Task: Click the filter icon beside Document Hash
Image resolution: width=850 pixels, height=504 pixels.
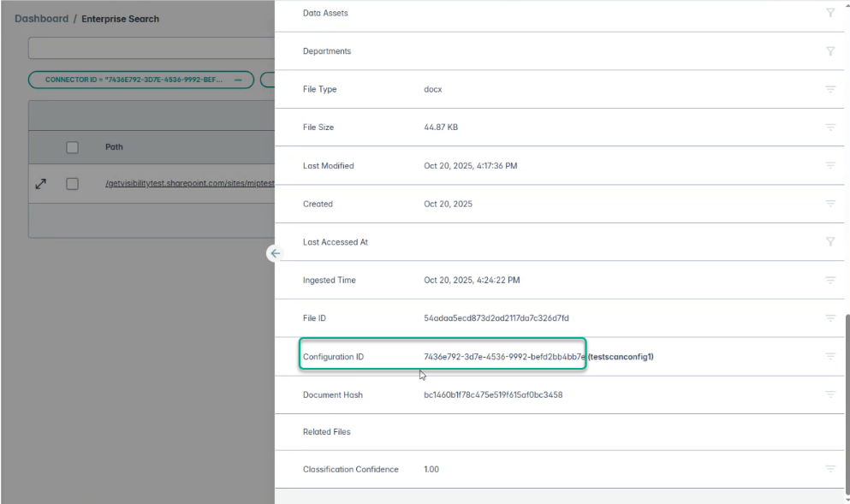Action: pos(829,394)
